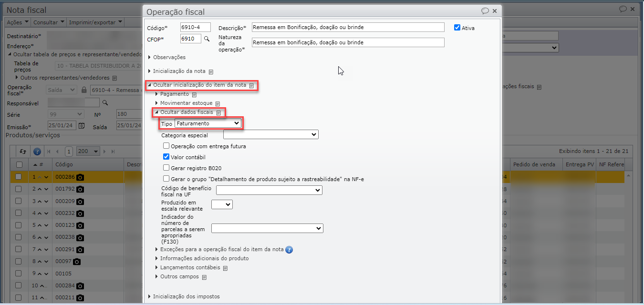Viewport: 644px width, 305px height.
Task: Click the Código field with 6910-4
Action: point(196,27)
